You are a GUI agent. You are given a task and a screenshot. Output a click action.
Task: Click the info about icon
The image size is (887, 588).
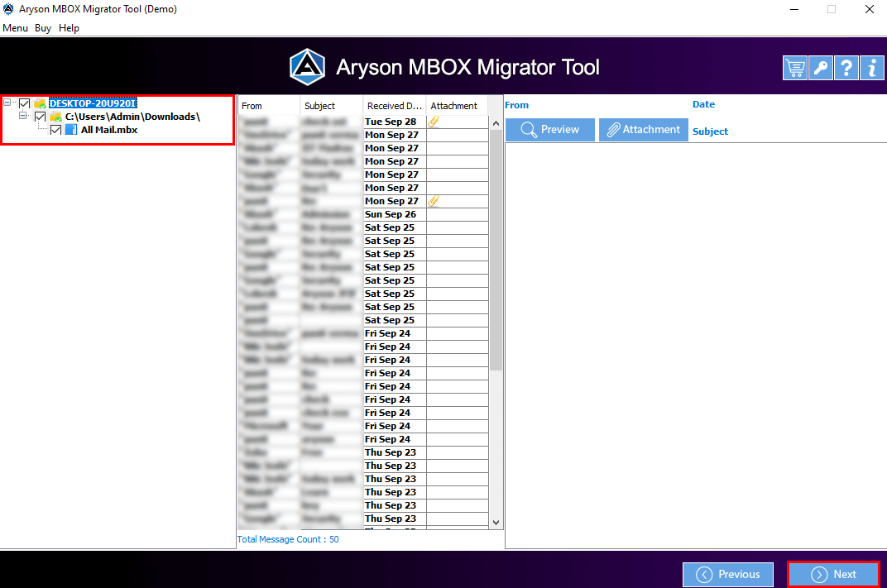[872, 68]
